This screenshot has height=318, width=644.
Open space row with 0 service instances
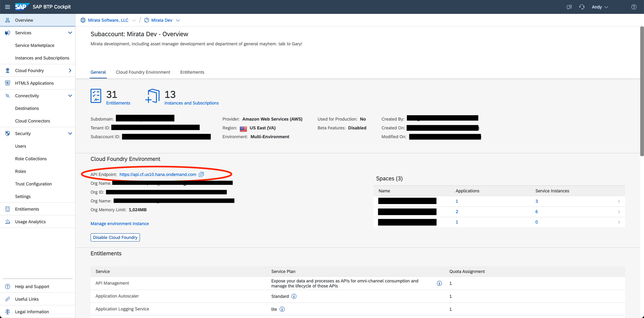(499, 222)
